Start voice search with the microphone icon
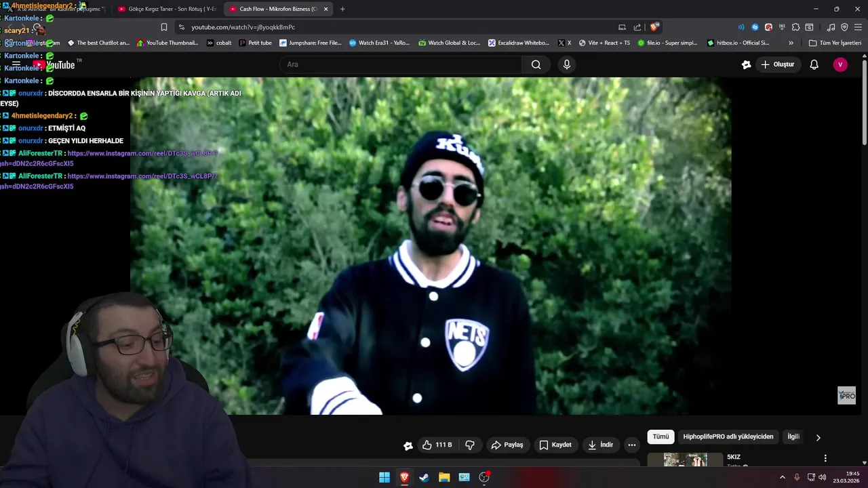 567,64
